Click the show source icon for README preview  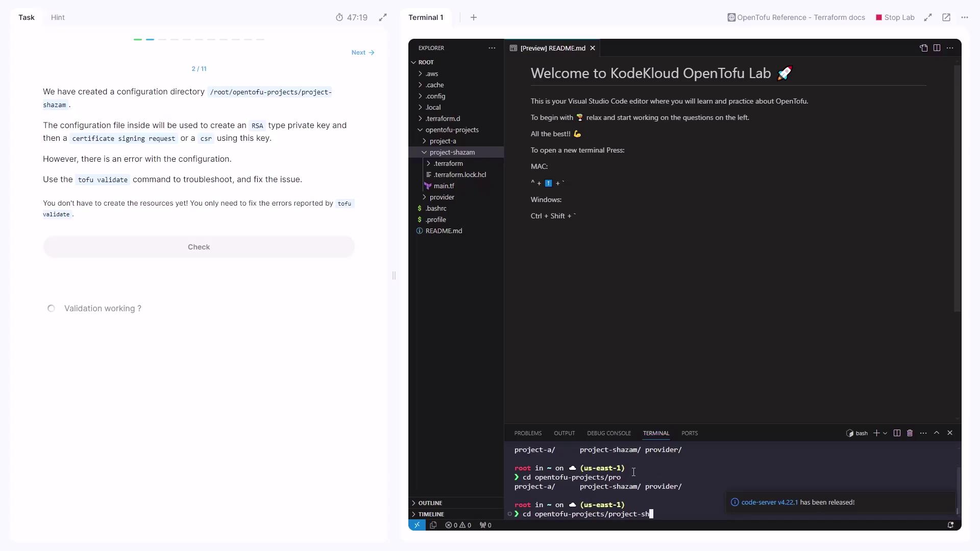point(923,48)
